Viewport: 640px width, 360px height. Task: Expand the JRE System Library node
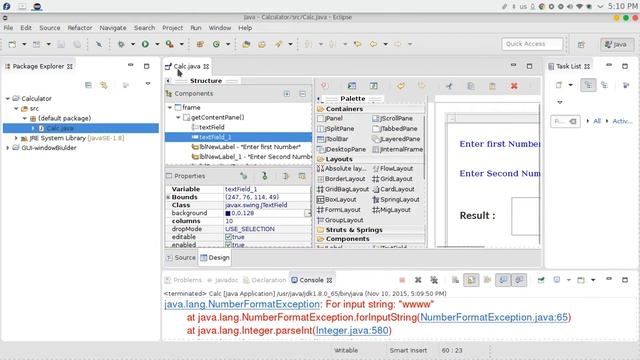pyautogui.click(x=16, y=138)
